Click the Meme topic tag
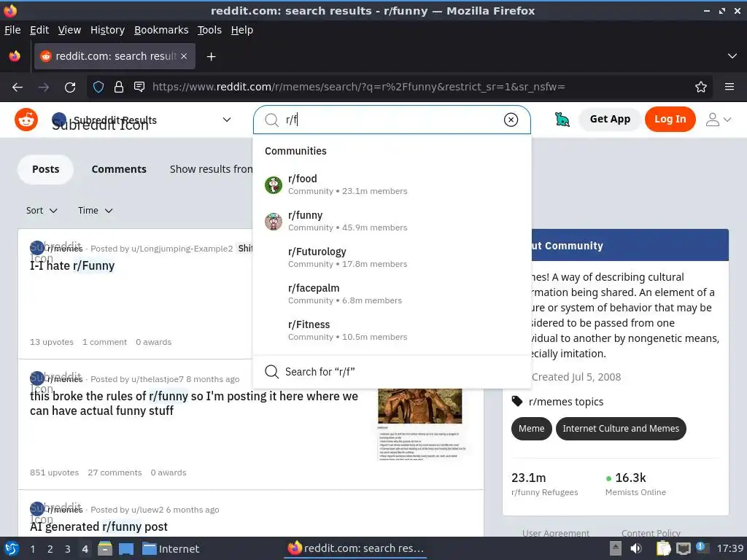747x560 pixels. click(531, 429)
